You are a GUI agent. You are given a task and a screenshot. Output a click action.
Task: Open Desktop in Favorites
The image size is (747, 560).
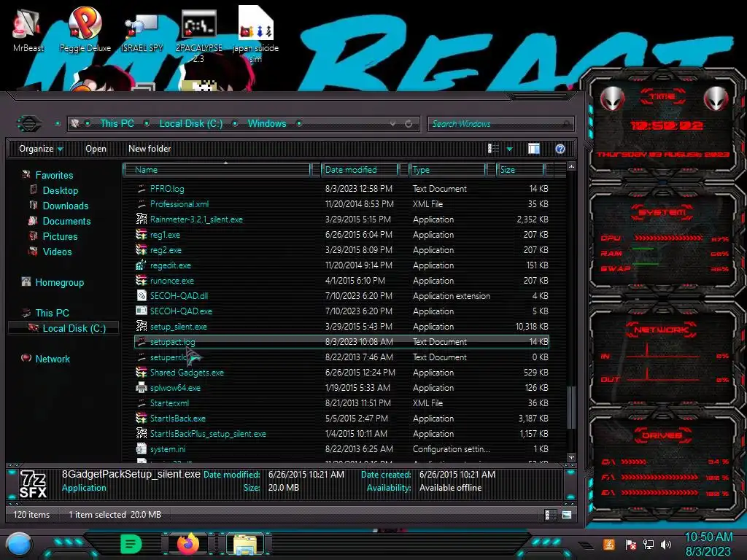(x=60, y=190)
